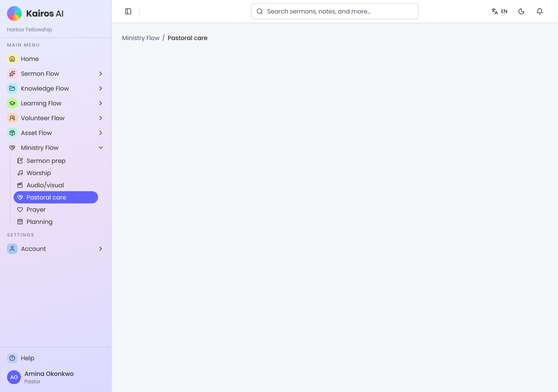558x392 pixels.
Task: Expand Sermon Flow chevron
Action: tap(101, 74)
